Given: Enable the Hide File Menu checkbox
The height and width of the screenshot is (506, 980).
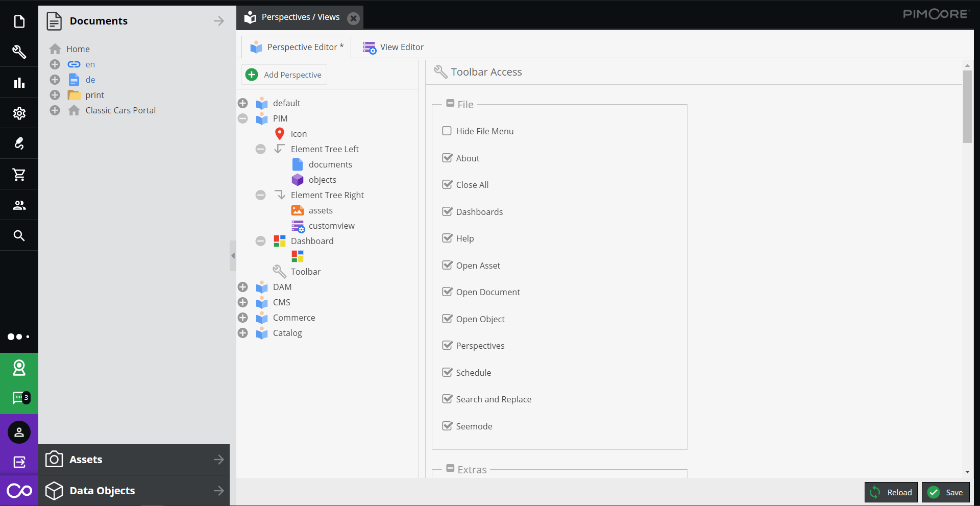Looking at the screenshot, I should [447, 131].
